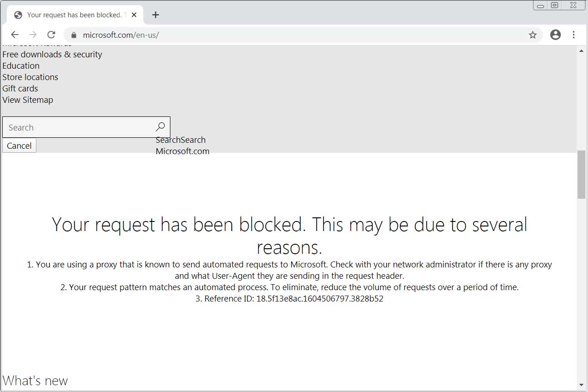This screenshot has height=392, width=588.
Task: Maximize the browser window
Action: pos(554,5)
